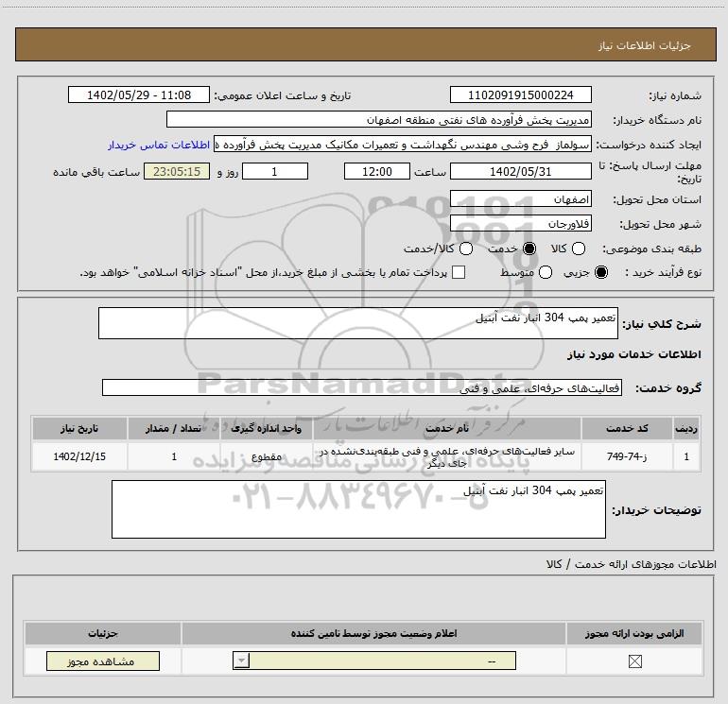Viewport: 728px width, 704px height.
Task: Click the remaining days field showing 1
Action: (275, 171)
